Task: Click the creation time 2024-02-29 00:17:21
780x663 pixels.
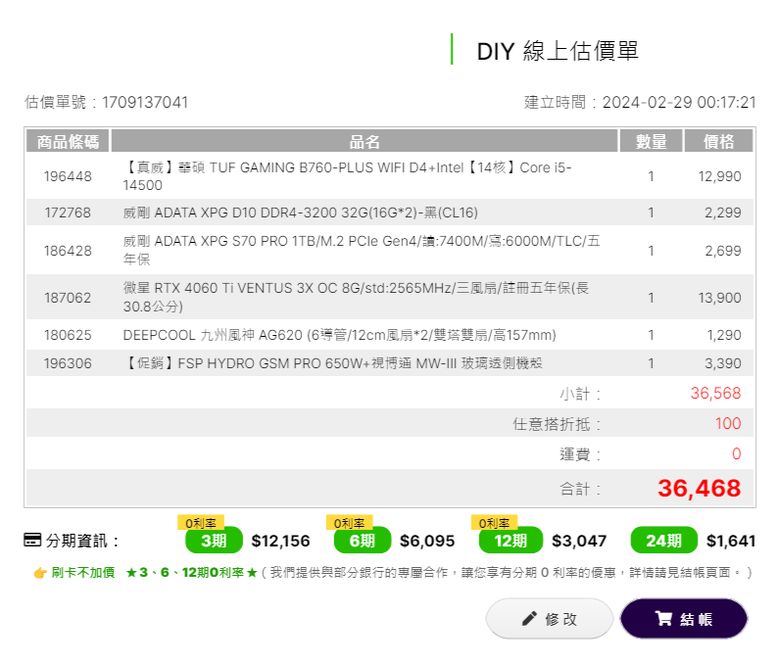Action: 679,102
